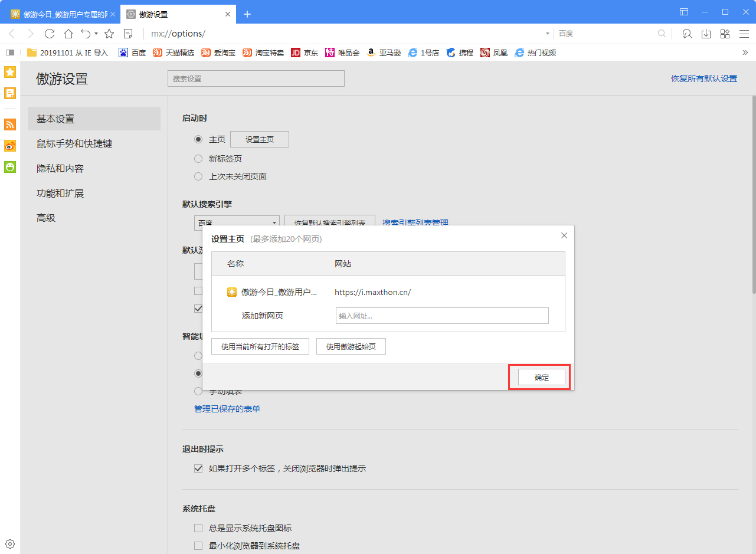Click the sidebar settings gear icon

click(10, 544)
